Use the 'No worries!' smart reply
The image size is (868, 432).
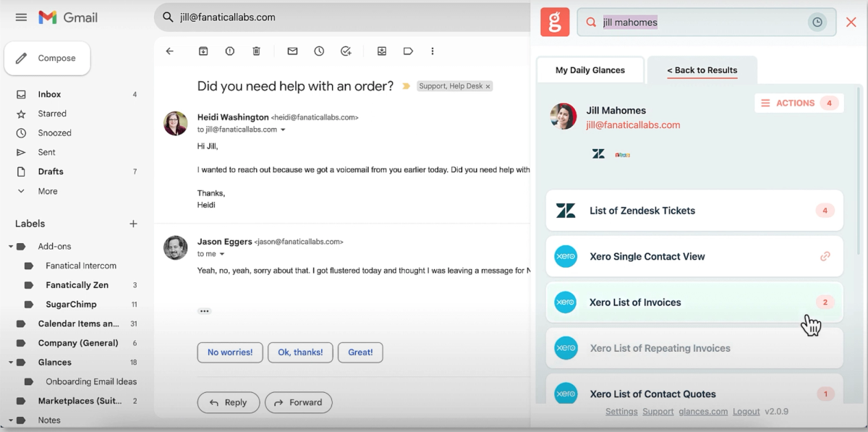tap(230, 352)
